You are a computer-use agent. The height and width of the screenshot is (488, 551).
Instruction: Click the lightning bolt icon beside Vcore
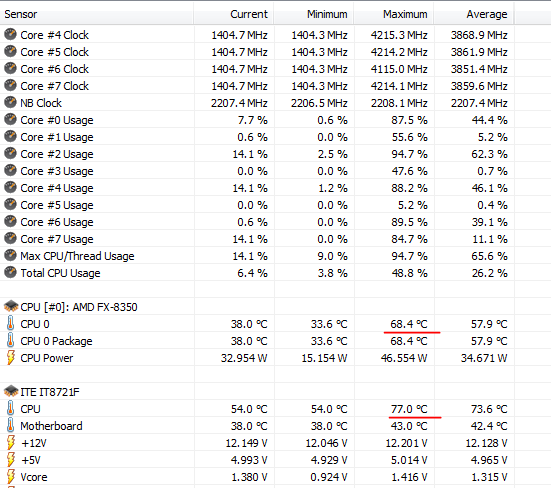click(x=11, y=476)
